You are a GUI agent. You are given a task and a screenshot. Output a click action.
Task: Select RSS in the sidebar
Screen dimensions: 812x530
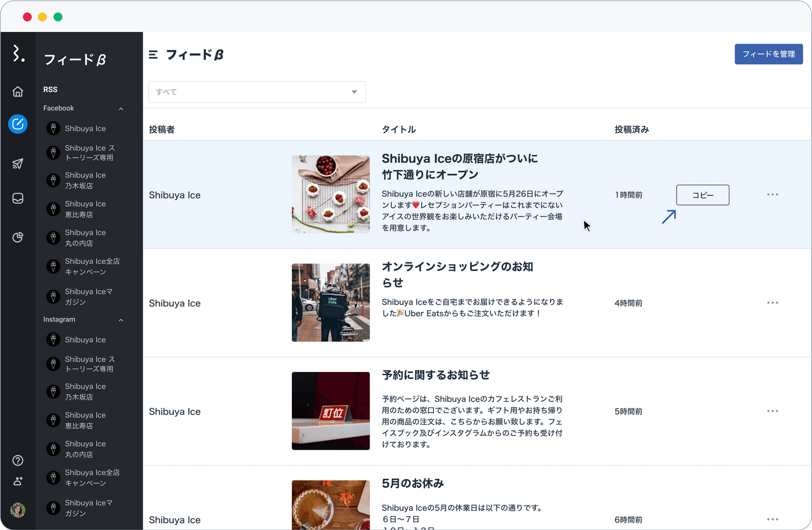coord(50,89)
